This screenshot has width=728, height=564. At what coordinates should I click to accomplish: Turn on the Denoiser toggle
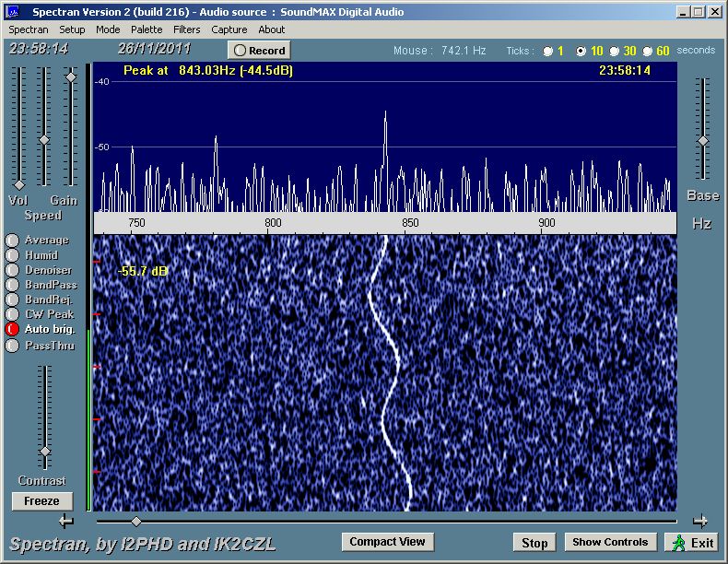(x=12, y=270)
